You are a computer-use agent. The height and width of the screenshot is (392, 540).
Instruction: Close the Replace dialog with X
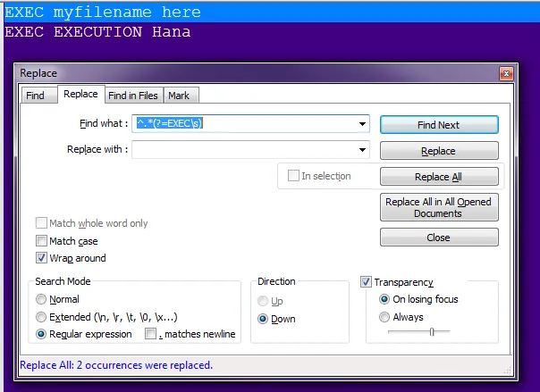tap(506, 73)
